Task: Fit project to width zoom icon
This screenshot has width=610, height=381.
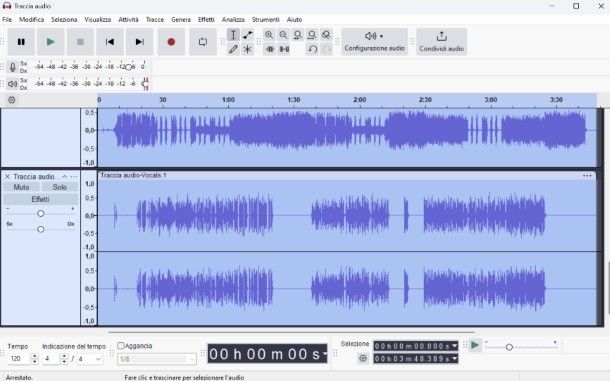Action: pos(312,35)
